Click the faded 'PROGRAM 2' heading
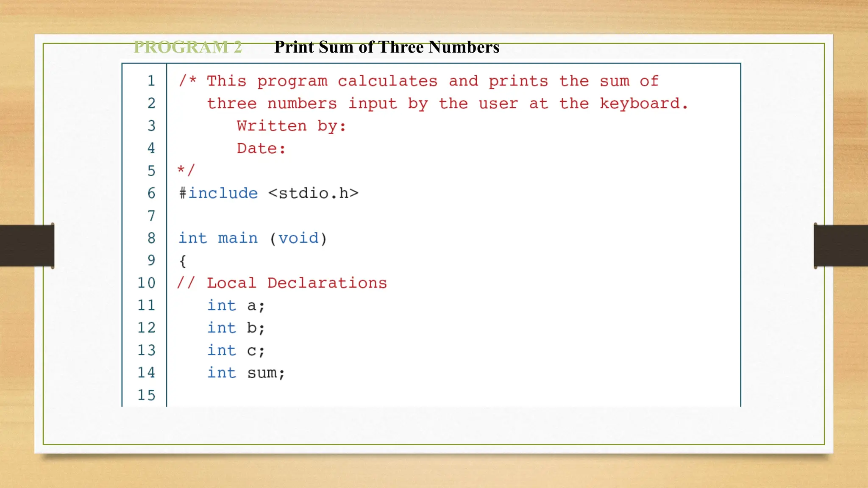Viewport: 868px width, 488px height. (187, 47)
